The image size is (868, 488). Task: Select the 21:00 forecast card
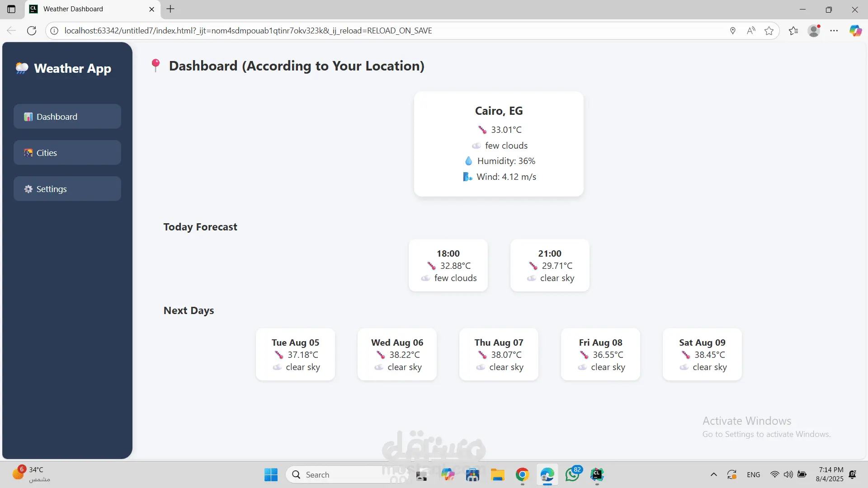click(x=550, y=265)
